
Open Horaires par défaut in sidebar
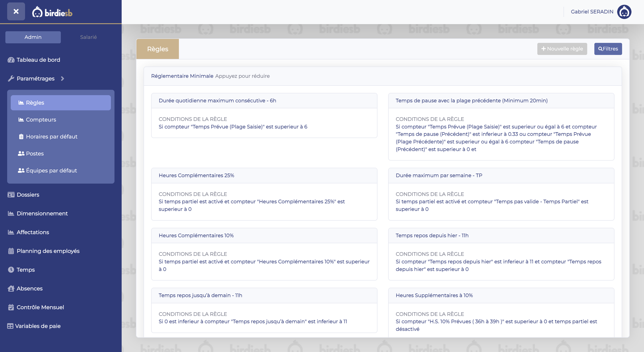point(51,136)
